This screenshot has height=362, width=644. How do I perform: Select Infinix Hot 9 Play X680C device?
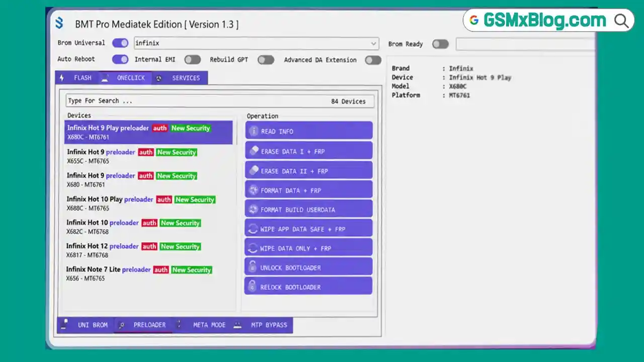148,132
